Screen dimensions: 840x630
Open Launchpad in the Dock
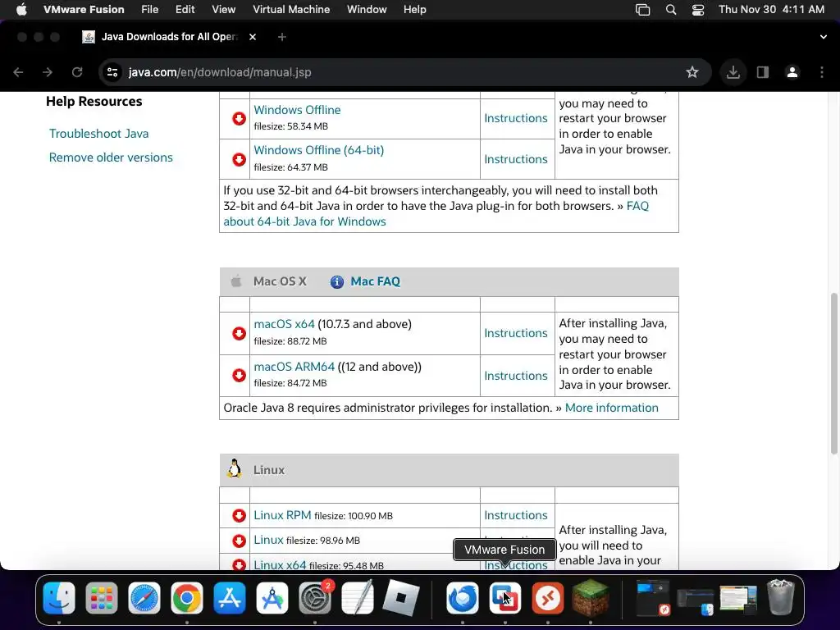click(101, 598)
